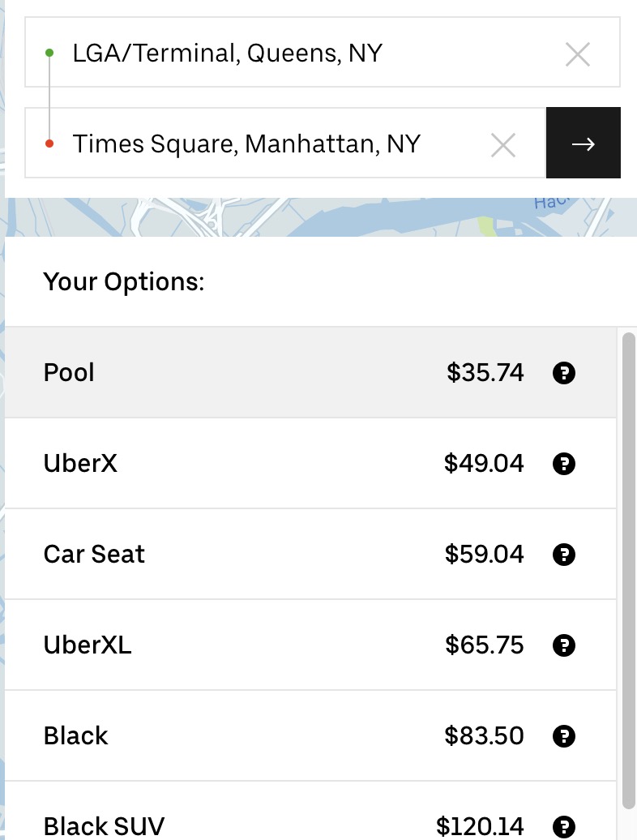The width and height of the screenshot is (637, 840).
Task: Choose the Black ride option
Action: 243,736
